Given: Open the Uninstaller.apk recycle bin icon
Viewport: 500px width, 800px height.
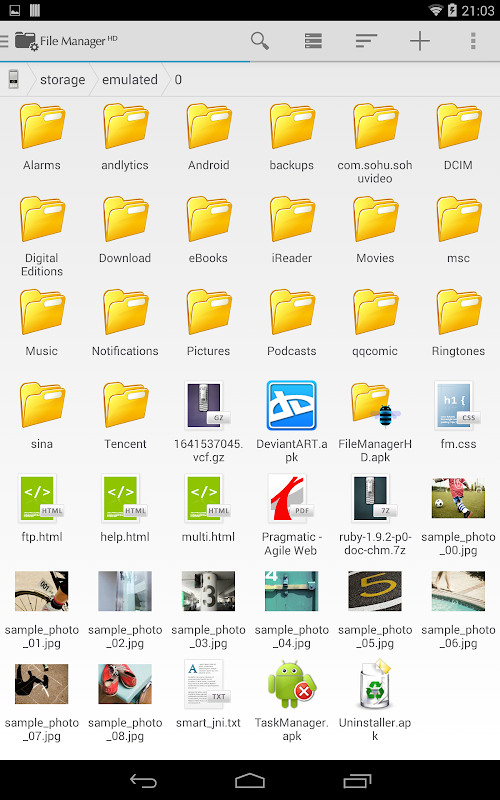Looking at the screenshot, I should (x=375, y=701).
